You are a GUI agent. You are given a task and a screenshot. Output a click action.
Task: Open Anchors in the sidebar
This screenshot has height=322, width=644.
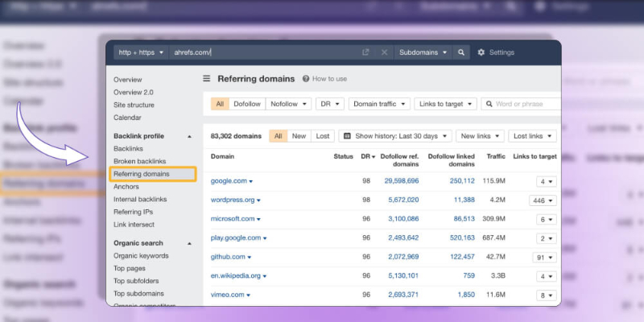point(126,187)
